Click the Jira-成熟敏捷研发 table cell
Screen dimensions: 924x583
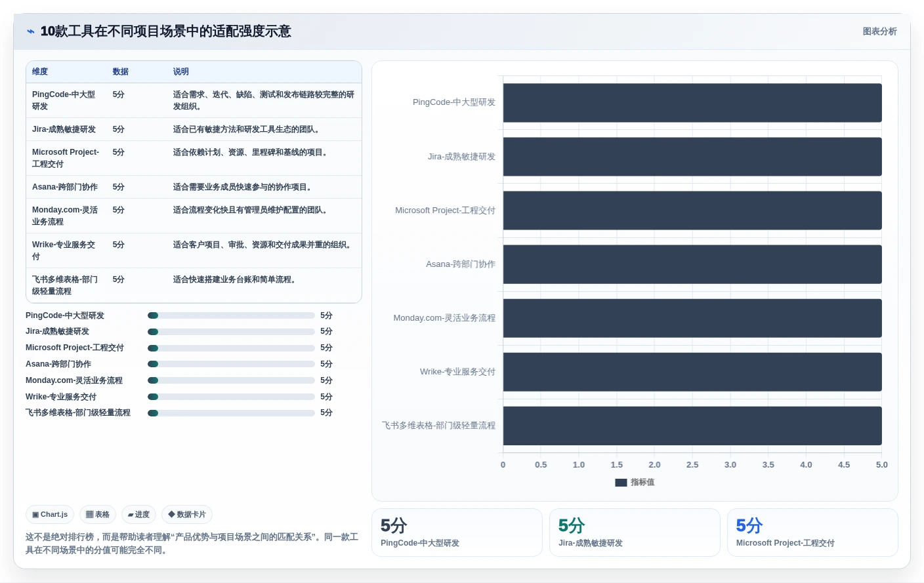(66, 129)
